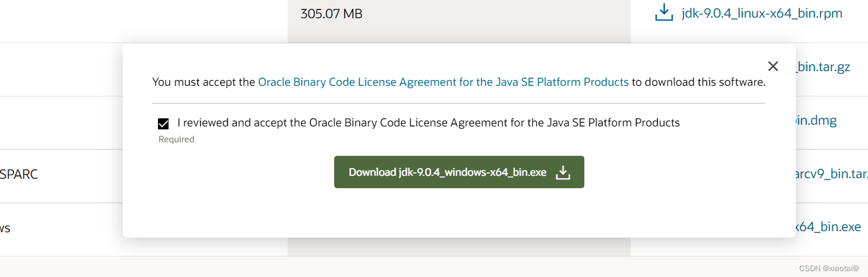Click the 'I reviewed and accept' label text
868x277 pixels.
tap(429, 123)
